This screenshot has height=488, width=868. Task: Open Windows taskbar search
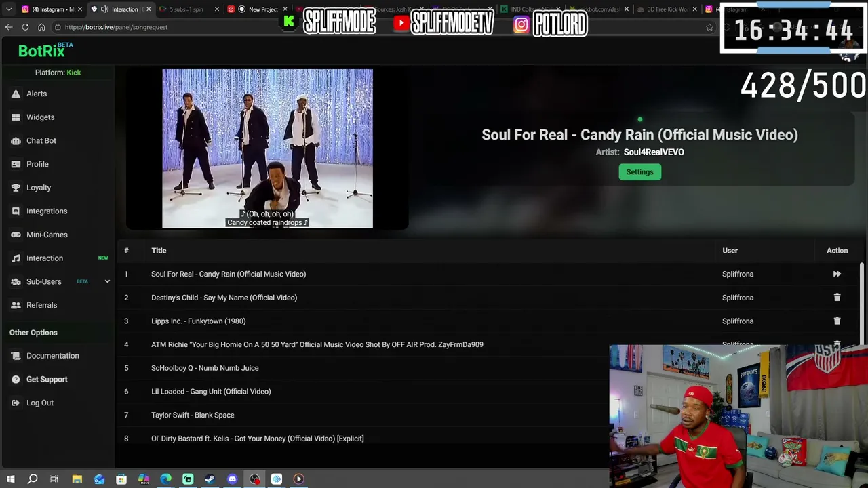click(33, 479)
